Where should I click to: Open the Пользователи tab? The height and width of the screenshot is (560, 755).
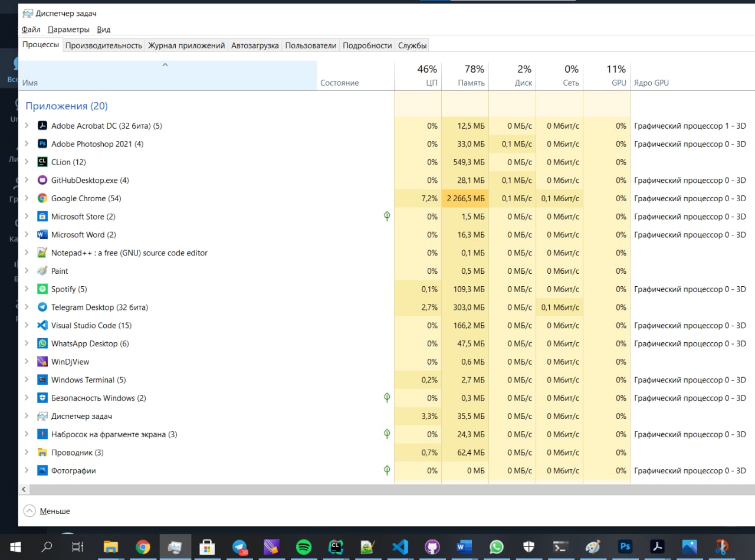click(311, 45)
